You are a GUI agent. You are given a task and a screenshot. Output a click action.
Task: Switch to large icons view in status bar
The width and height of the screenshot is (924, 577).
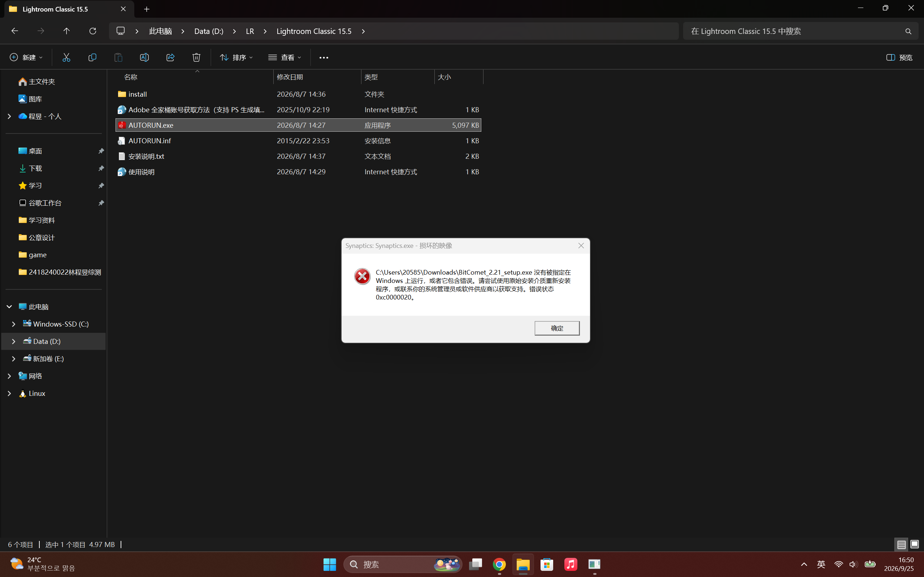tap(915, 544)
